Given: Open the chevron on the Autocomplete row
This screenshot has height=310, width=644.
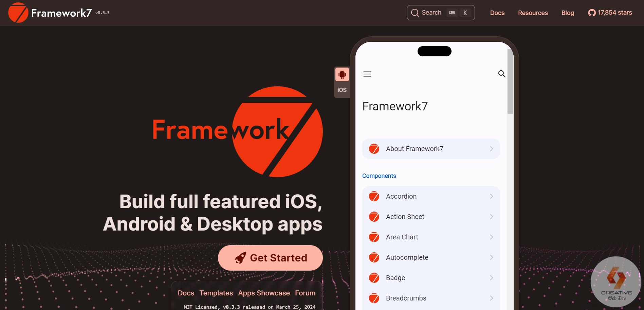Looking at the screenshot, I should pos(492,257).
